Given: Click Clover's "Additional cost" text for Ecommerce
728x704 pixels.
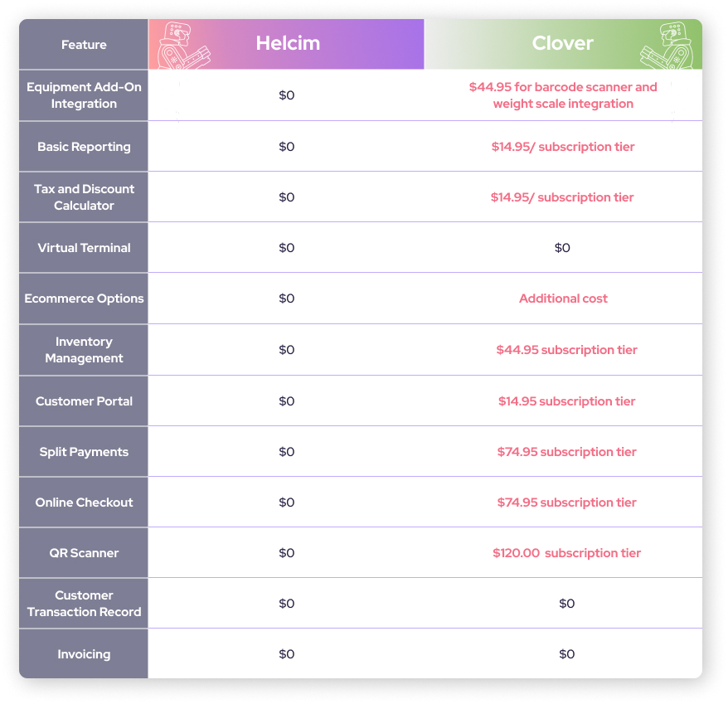Looking at the screenshot, I should 563,299.
